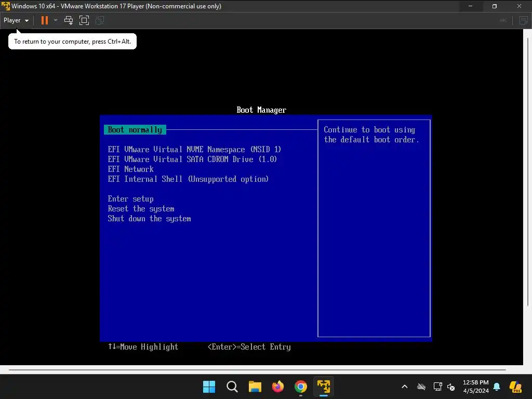Select the Boot normally entry
532x399 pixels.
tap(135, 129)
